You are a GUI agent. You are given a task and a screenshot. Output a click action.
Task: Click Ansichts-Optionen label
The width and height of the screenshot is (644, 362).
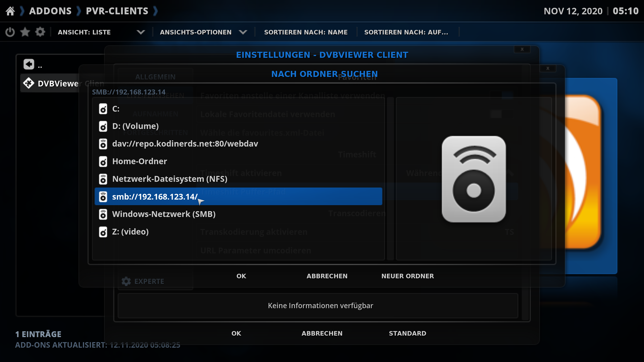point(196,32)
